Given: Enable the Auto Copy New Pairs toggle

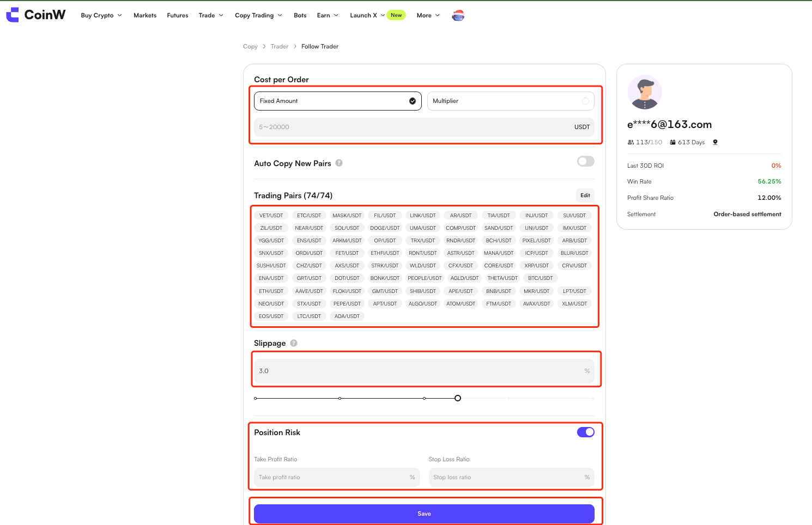Looking at the screenshot, I should [585, 161].
